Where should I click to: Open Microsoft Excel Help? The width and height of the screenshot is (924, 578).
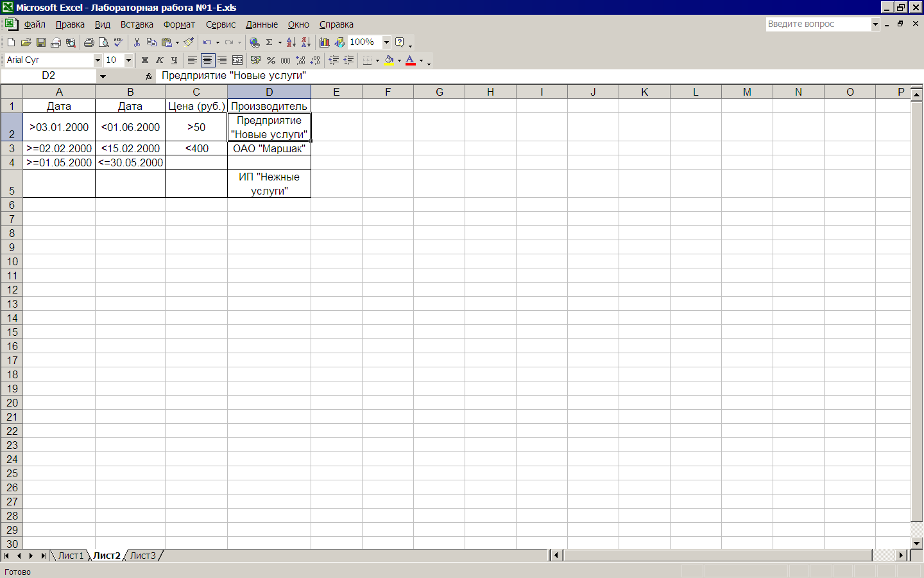400,42
